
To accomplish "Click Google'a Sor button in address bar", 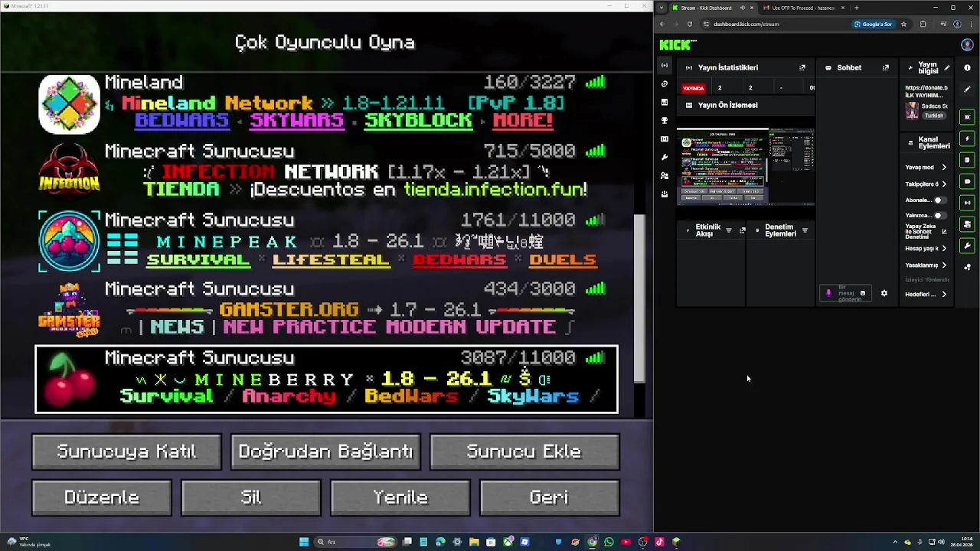I will coord(873,24).
